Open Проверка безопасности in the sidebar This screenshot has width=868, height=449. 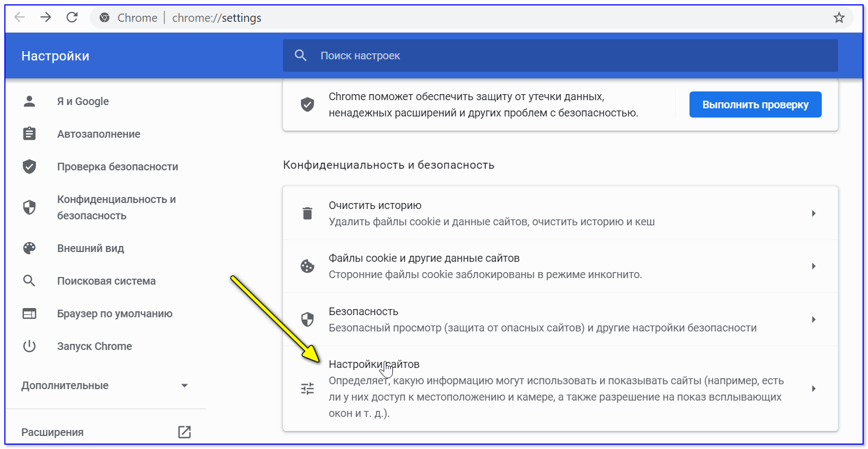[x=117, y=167]
